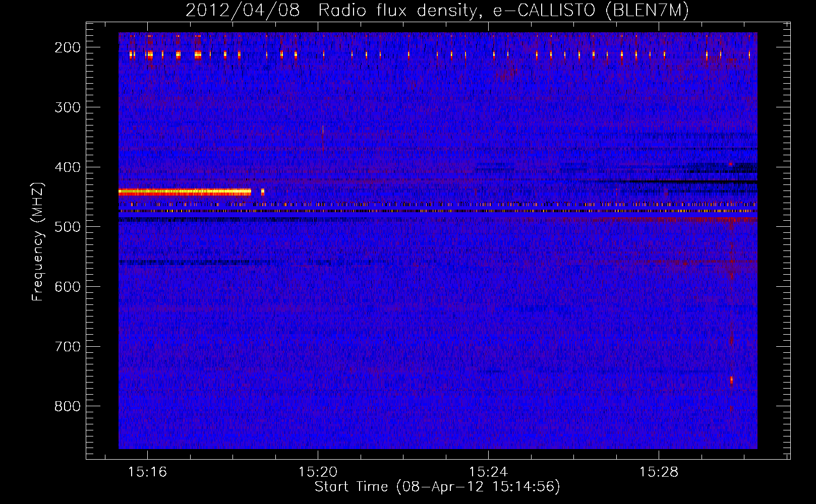Click the 15:24 time tick label
Screen dimensions: 816x504
(x=488, y=472)
